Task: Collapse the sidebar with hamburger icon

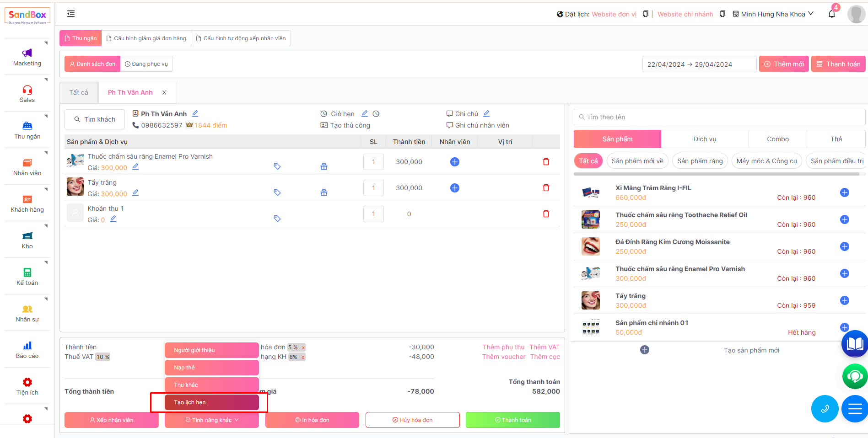Action: (71, 14)
